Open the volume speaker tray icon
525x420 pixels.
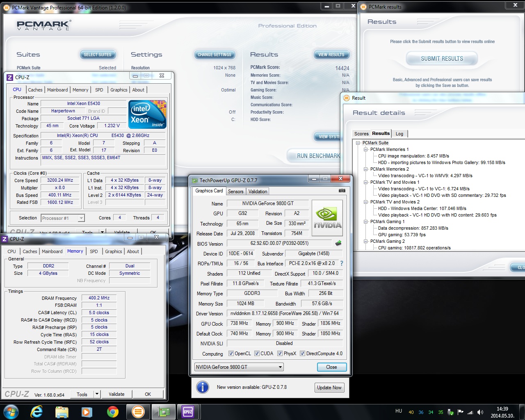pos(480,412)
